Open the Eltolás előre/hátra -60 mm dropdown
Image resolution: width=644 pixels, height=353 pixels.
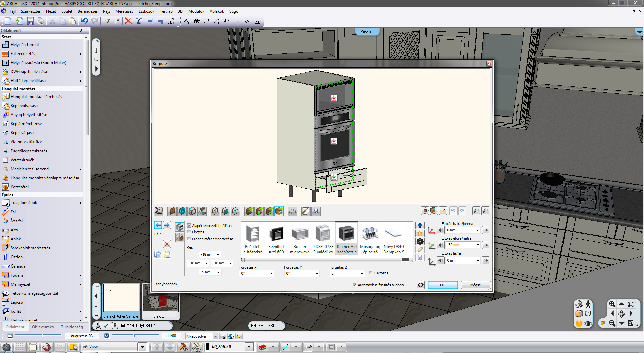click(478, 245)
